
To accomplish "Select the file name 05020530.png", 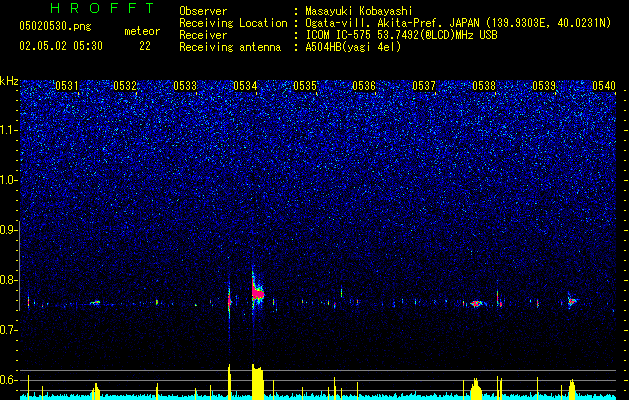I will (55, 26).
